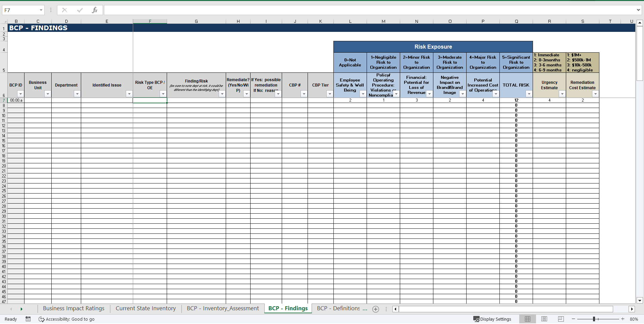
Task: Click the Cancel (X) icon in formula bar
Action: pyautogui.click(x=64, y=10)
